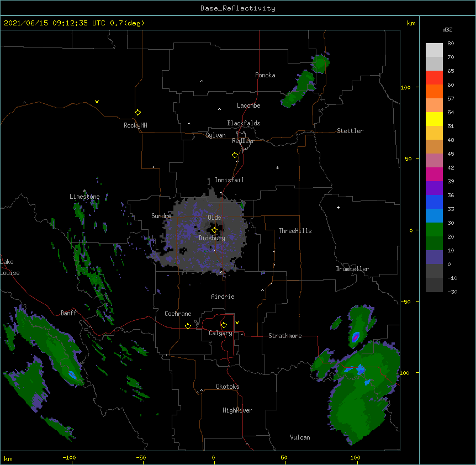Click km unit label at bottom-left corner

[x=8, y=458]
